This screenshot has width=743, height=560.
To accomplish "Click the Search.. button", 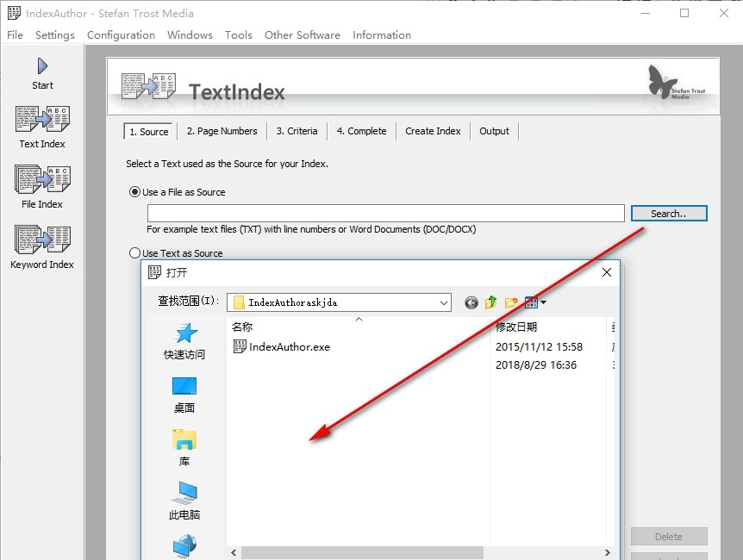I will (669, 213).
